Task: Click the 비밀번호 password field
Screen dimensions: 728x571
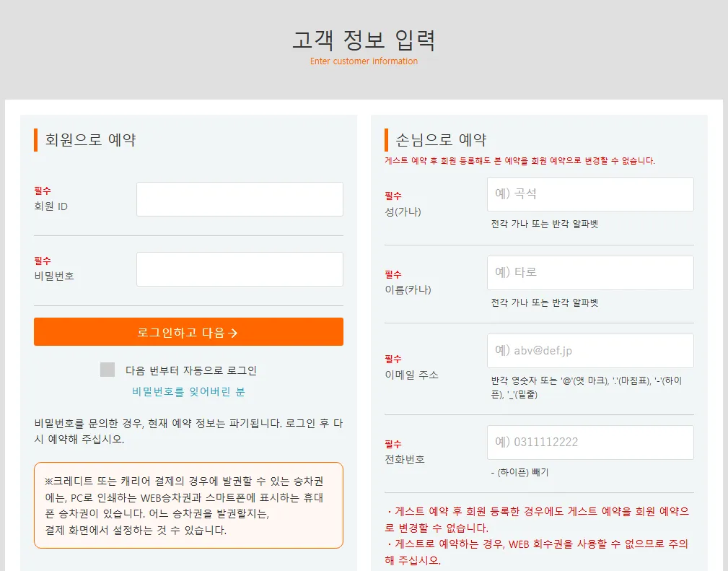Action: (239, 269)
